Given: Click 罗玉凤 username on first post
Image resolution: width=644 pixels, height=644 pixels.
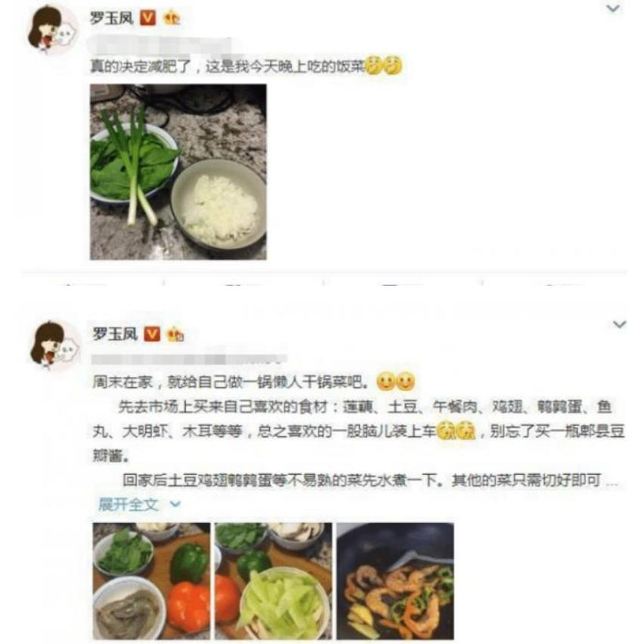Looking at the screenshot, I should [112, 17].
